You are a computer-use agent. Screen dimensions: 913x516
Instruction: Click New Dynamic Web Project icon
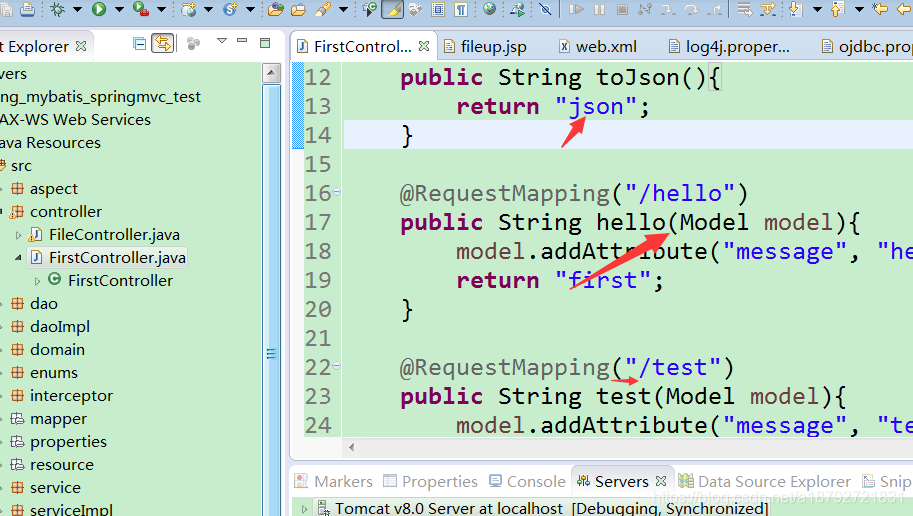click(189, 9)
